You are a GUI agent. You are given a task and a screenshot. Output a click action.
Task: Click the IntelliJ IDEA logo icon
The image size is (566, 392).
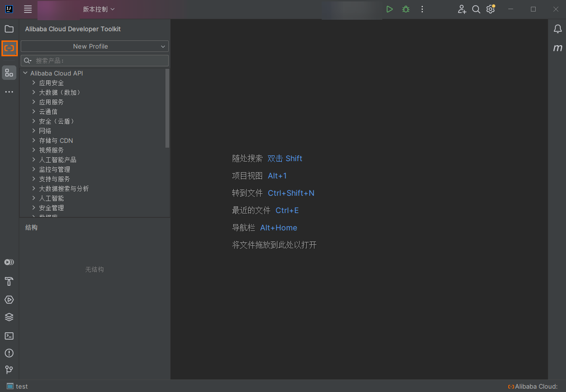(x=9, y=9)
